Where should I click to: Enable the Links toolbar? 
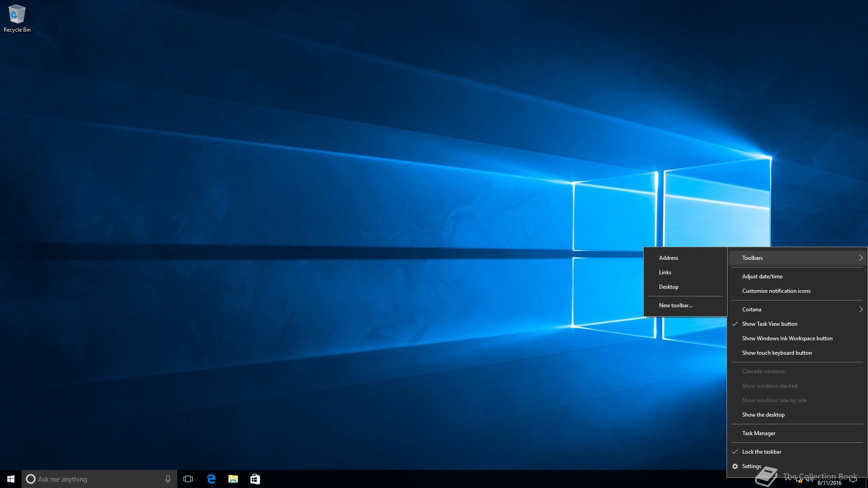tap(685, 272)
